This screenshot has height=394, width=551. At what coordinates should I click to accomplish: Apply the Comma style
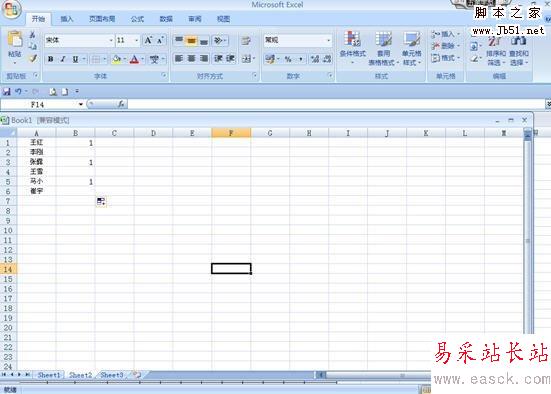point(301,59)
